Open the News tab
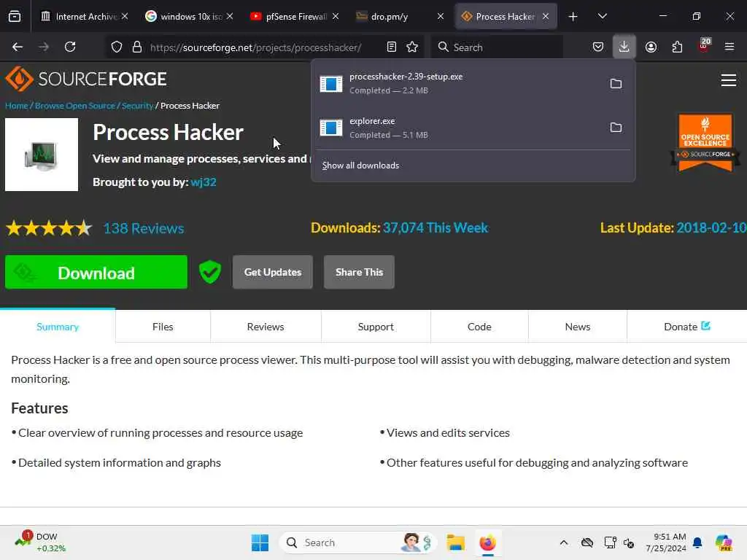The image size is (747, 560). 578,327
